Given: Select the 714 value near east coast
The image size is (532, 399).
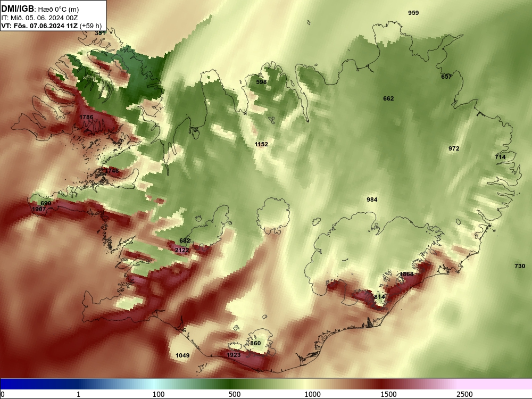Looking at the screenshot, I should point(500,157).
